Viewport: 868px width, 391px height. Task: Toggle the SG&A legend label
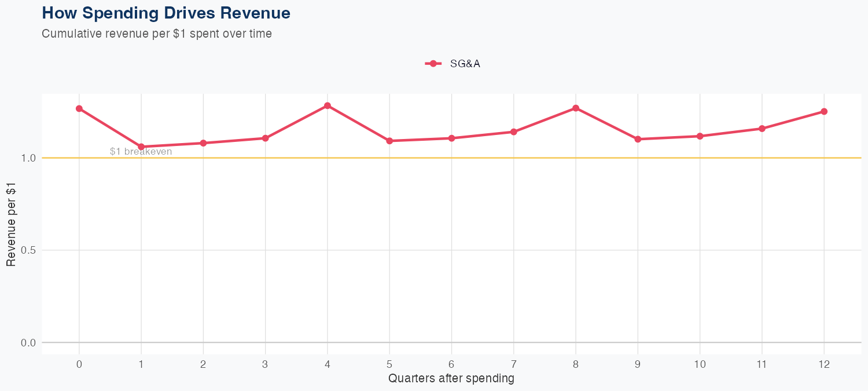[x=465, y=64]
